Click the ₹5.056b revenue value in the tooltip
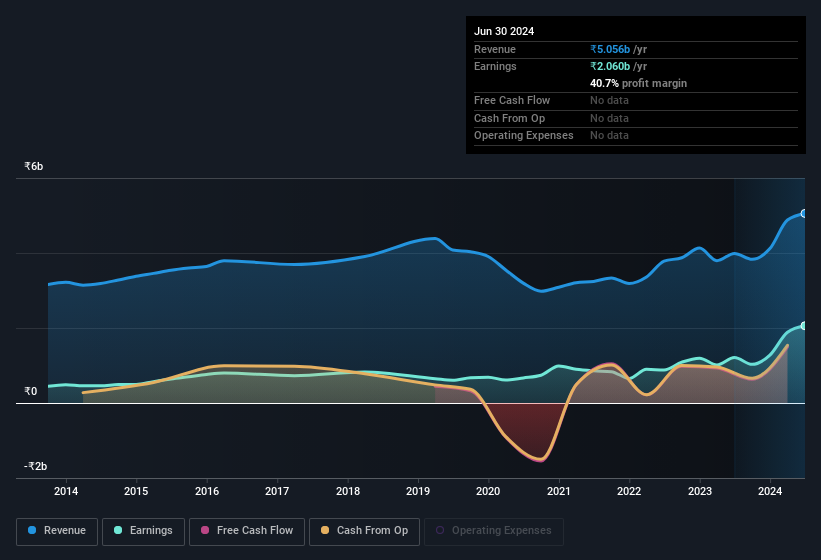 pyautogui.click(x=610, y=49)
